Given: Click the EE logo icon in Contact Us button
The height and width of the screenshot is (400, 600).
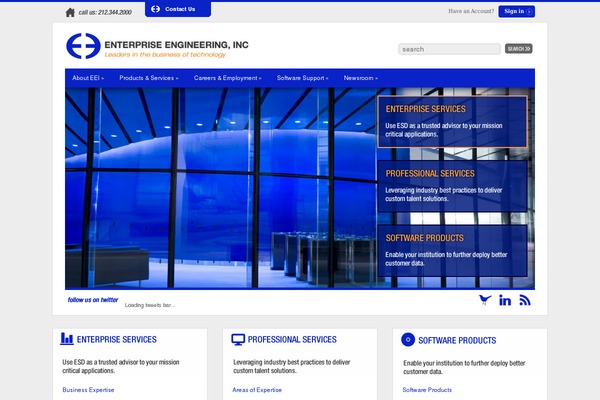Looking at the screenshot, I should click(x=155, y=9).
